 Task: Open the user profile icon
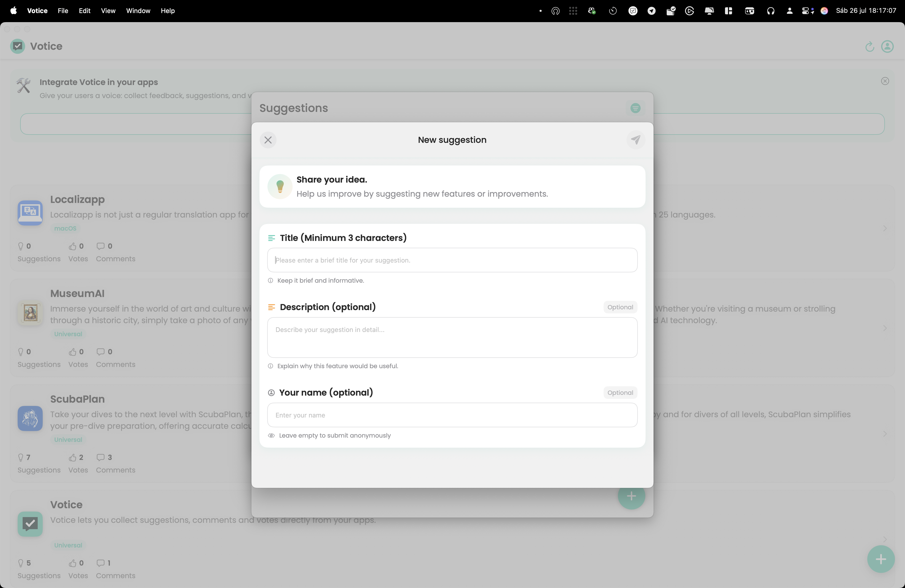(x=887, y=47)
